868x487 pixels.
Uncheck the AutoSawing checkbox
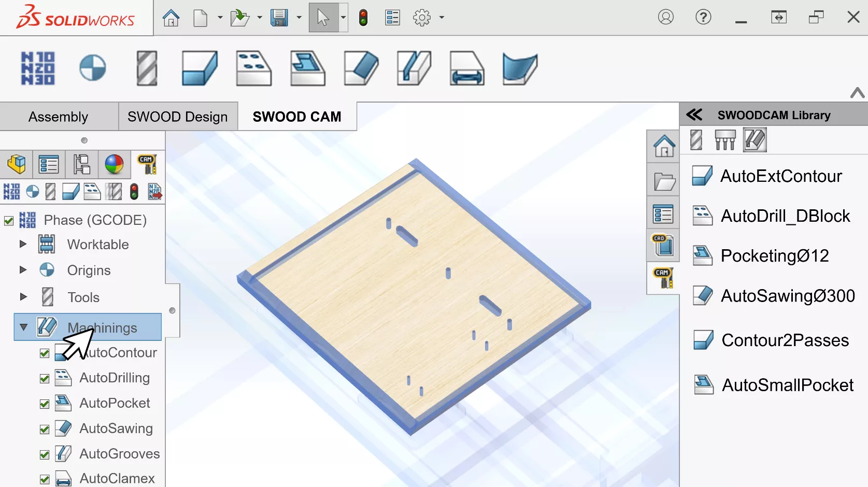45,429
